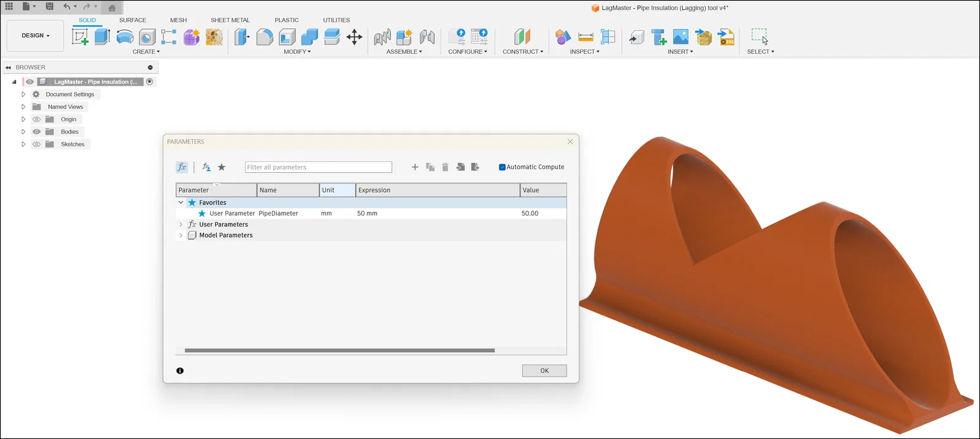
Task: Activate the LagMaster component radio button
Action: tap(149, 81)
